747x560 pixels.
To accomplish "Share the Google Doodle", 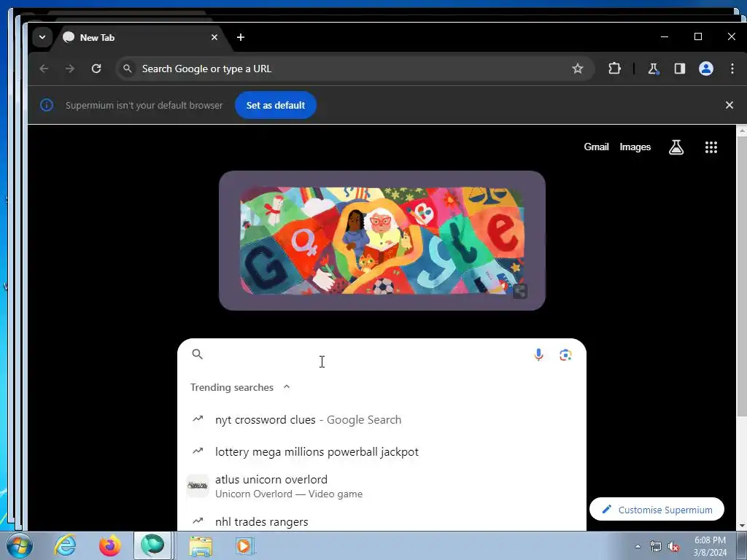I will click(x=519, y=291).
